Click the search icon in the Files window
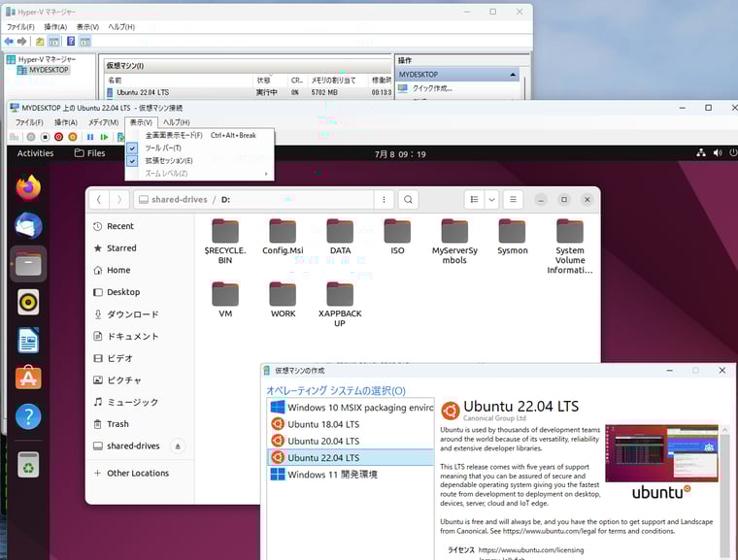 (x=408, y=200)
